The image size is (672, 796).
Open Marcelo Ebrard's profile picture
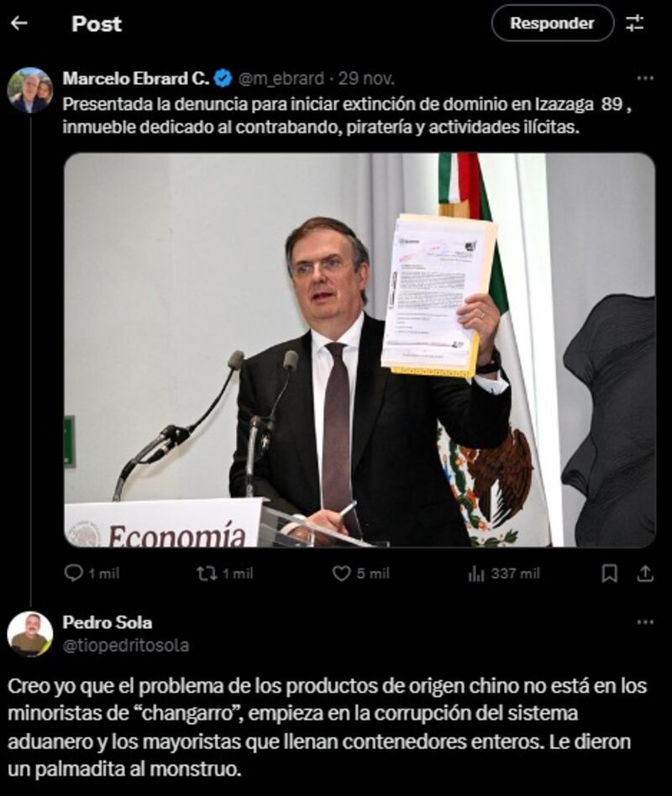30,90
